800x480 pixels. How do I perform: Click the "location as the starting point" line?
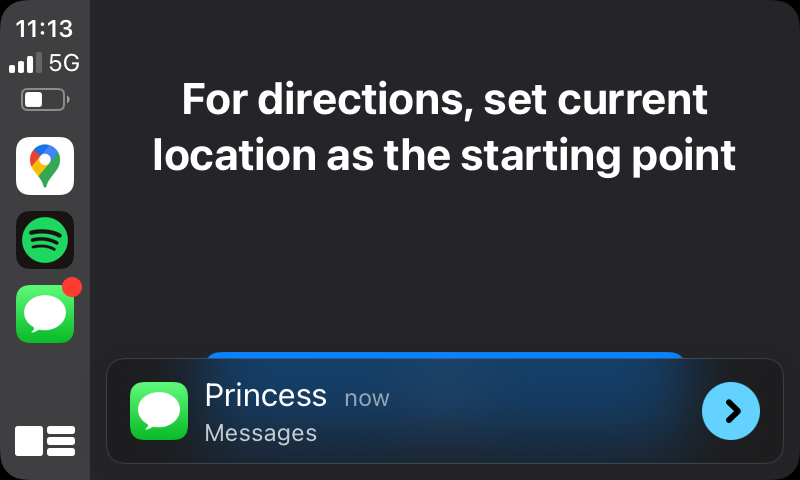(444, 155)
